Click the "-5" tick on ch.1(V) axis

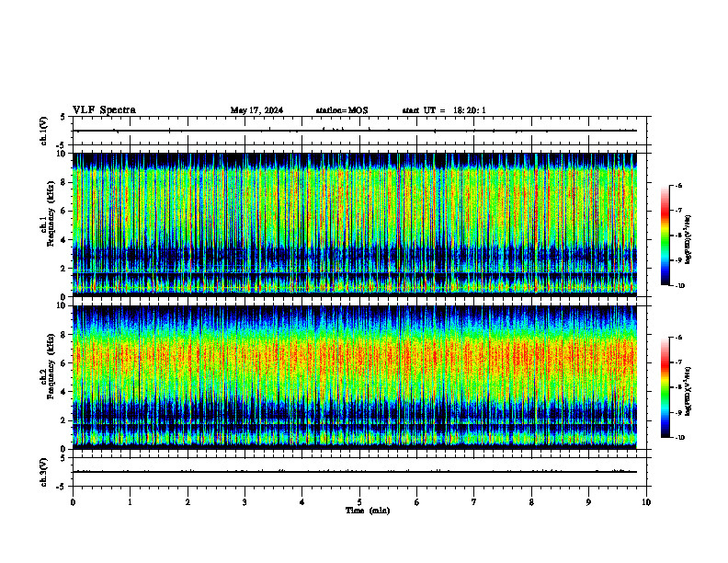point(62,145)
